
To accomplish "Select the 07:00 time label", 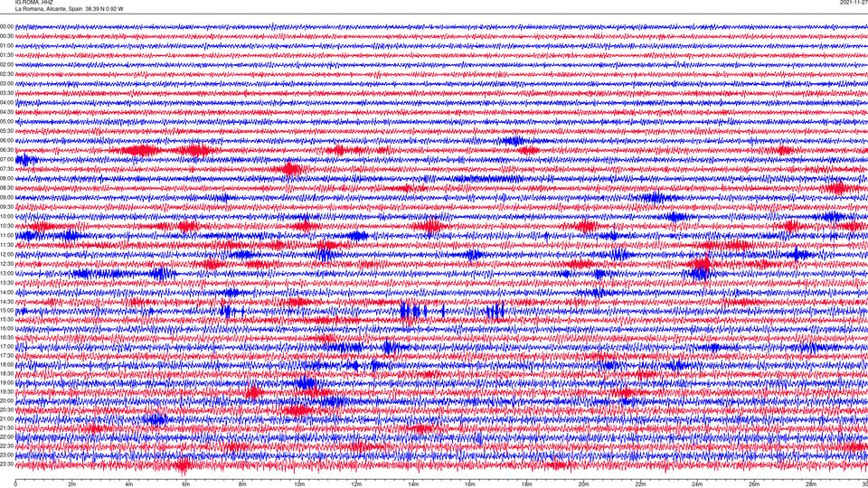I will tap(6, 160).
